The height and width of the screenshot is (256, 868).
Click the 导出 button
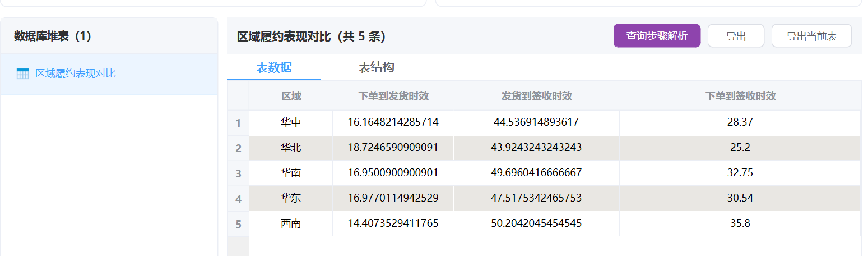pos(736,36)
